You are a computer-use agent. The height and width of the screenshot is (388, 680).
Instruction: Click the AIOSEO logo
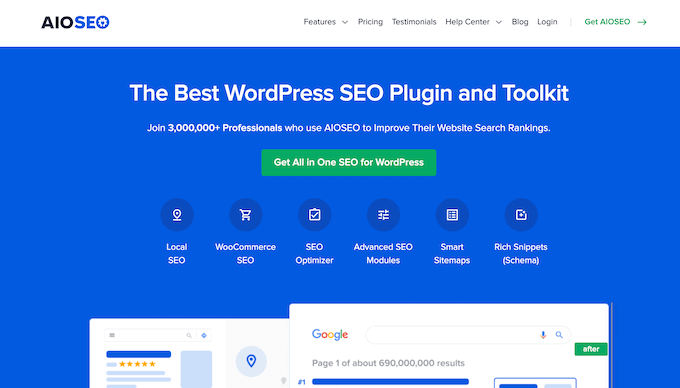coord(75,22)
